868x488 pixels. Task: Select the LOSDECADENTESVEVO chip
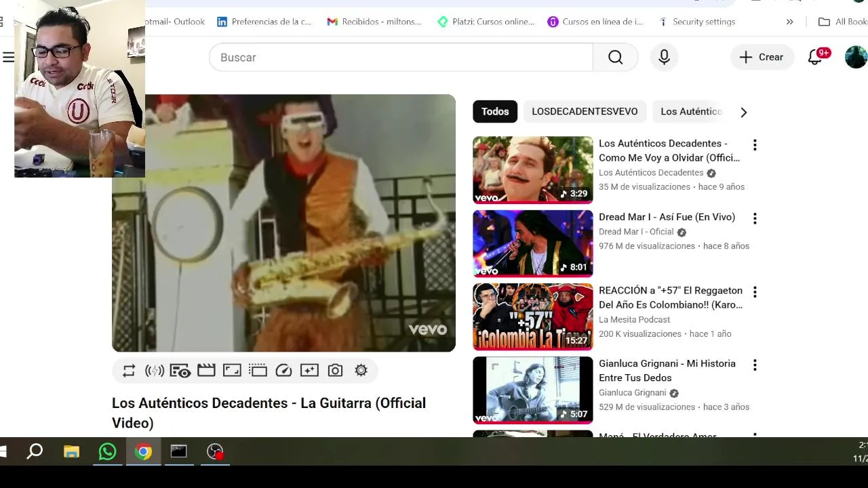tap(585, 112)
